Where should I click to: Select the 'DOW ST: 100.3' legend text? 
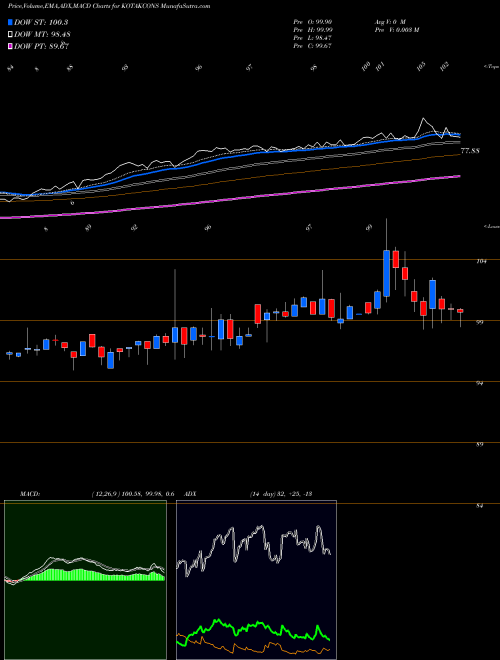(41, 22)
